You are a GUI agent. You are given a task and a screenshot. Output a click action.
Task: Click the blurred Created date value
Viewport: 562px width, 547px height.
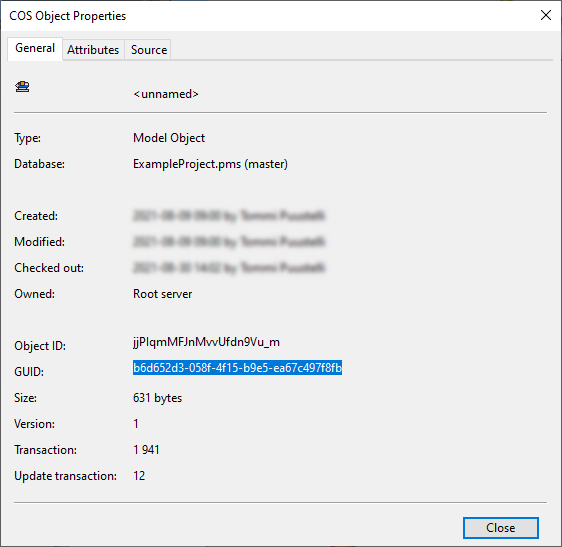pyautogui.click(x=229, y=216)
